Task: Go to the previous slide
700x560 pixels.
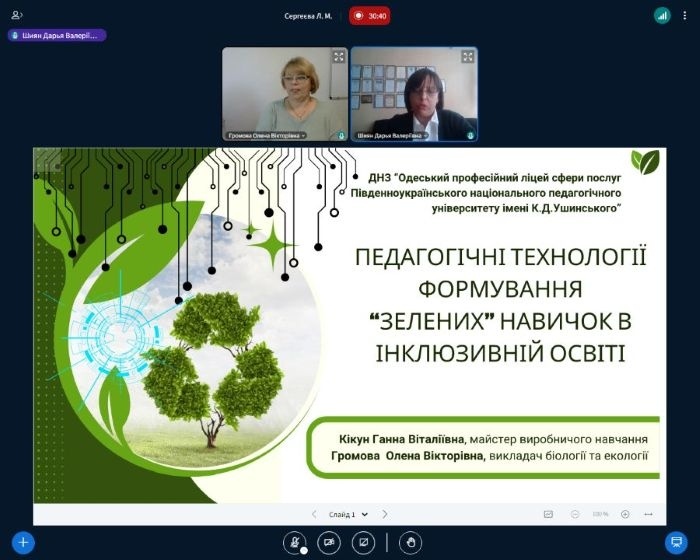Action: 314,514
